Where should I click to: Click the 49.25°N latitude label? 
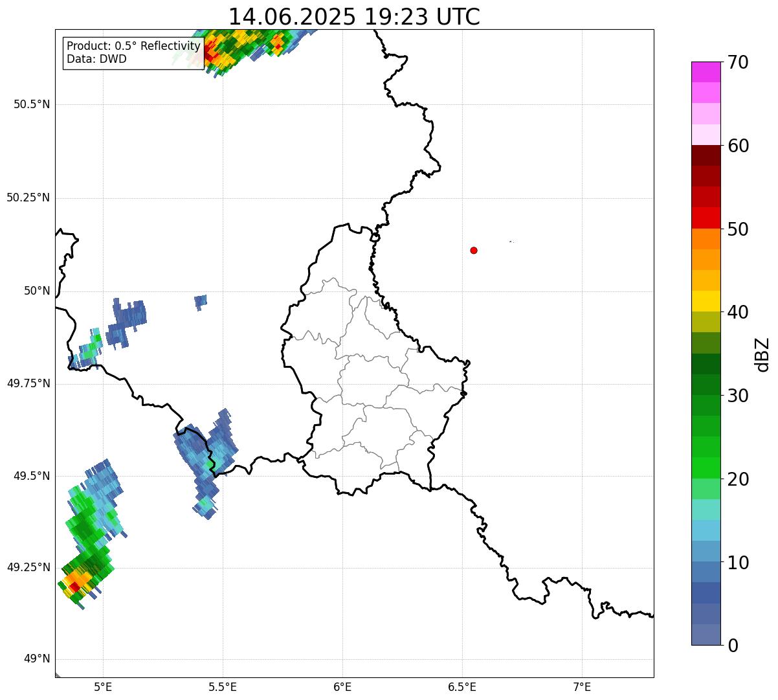28,567
